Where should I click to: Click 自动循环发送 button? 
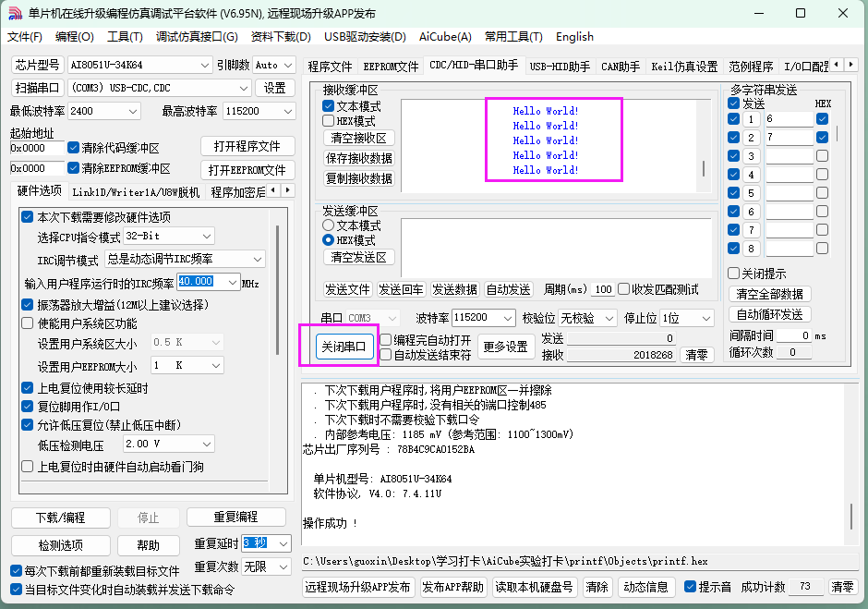coord(769,314)
